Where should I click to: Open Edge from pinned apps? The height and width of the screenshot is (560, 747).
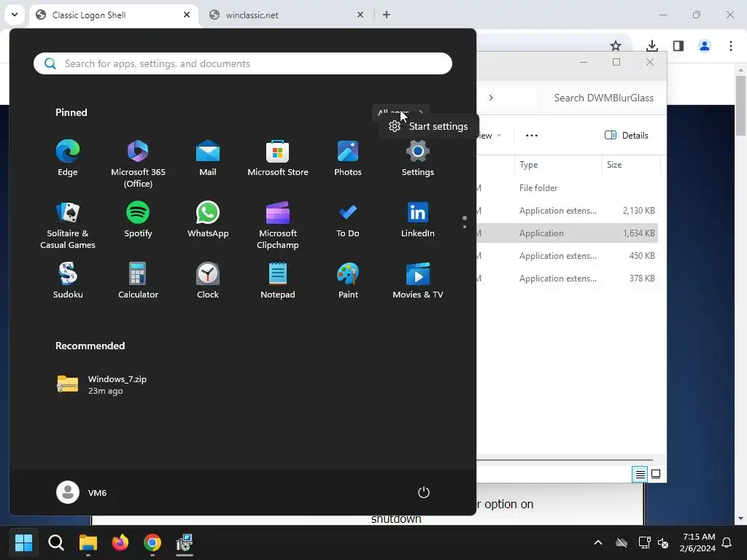pos(68,158)
